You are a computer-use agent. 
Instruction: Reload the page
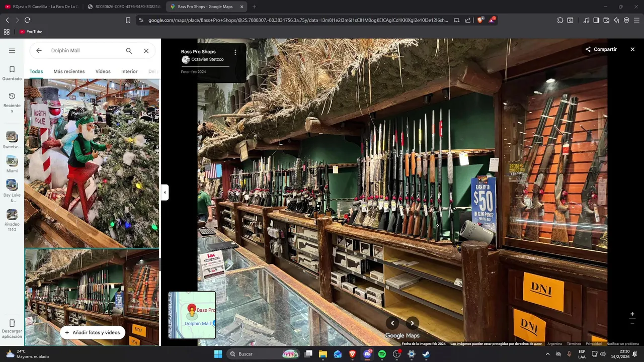click(x=27, y=20)
